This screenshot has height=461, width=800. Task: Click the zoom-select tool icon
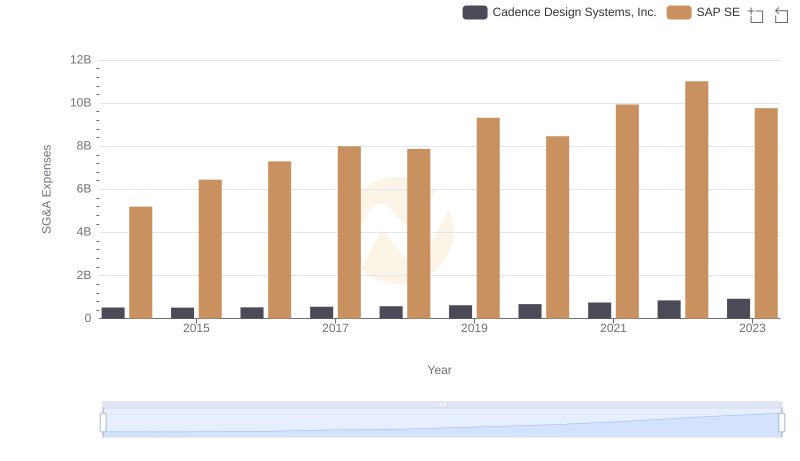point(756,15)
